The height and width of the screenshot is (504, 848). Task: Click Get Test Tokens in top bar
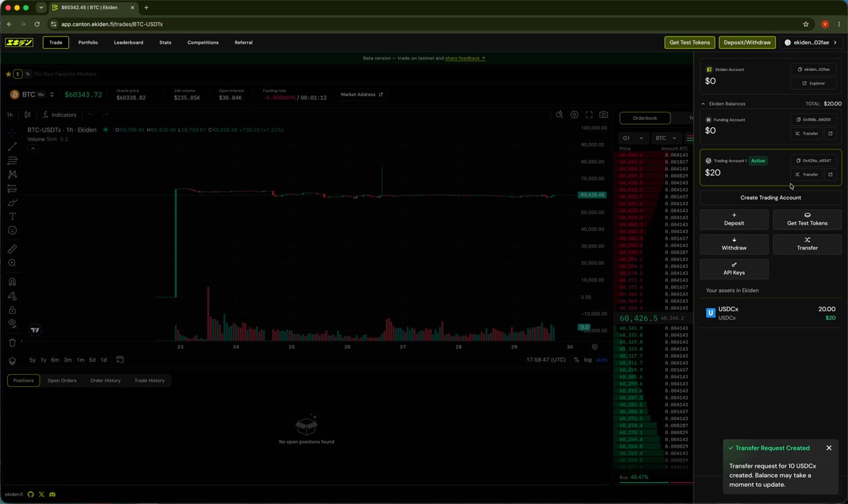click(690, 42)
